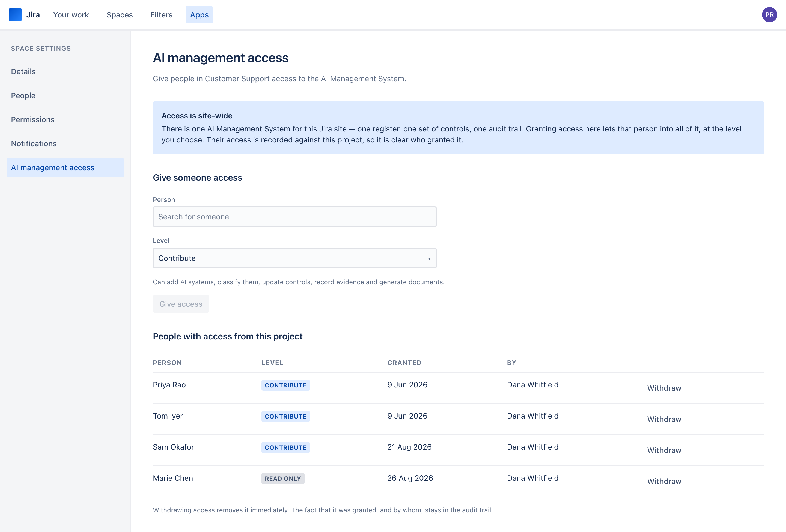Expand the Level dropdown showing Contribute
Viewport: 786px width, 532px height.
294,258
